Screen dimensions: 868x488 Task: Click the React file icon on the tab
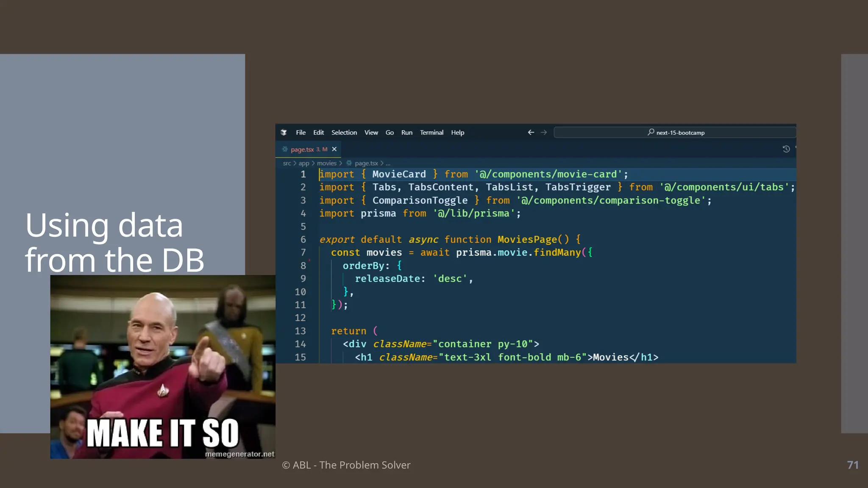tap(285, 149)
